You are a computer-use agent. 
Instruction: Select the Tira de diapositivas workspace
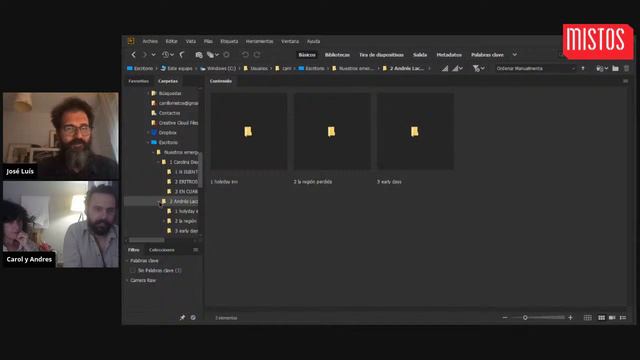pos(381,55)
